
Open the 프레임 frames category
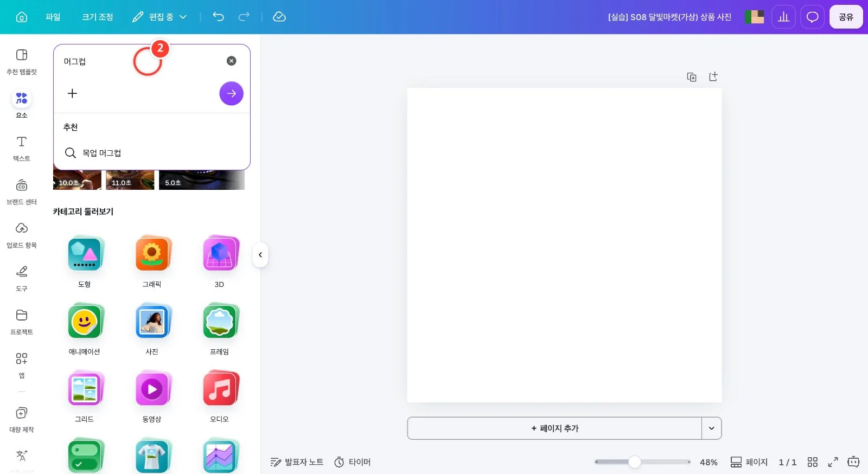(219, 329)
